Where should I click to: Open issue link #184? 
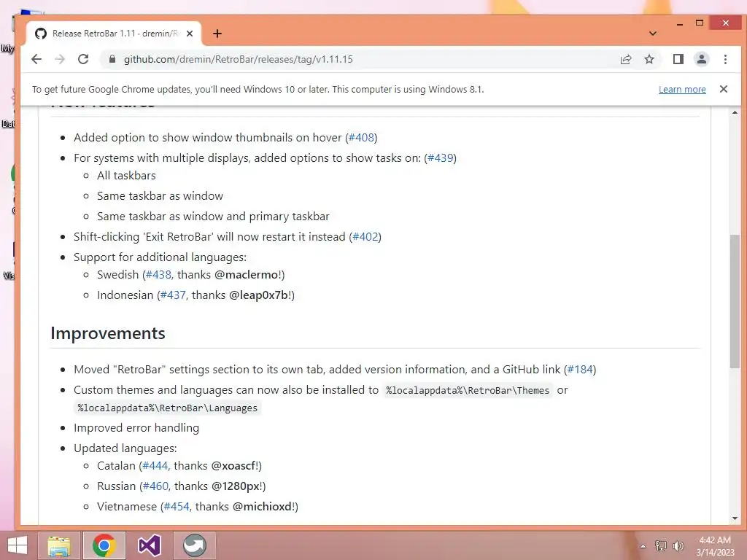point(580,370)
